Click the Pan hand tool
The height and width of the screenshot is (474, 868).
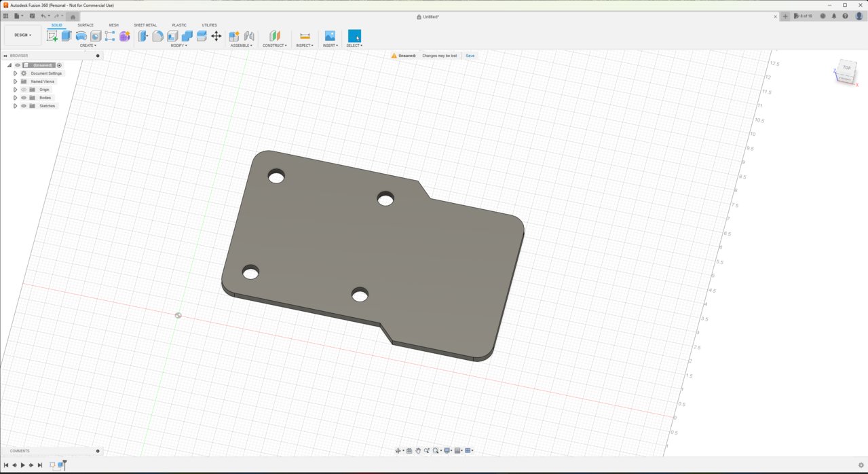pos(418,450)
